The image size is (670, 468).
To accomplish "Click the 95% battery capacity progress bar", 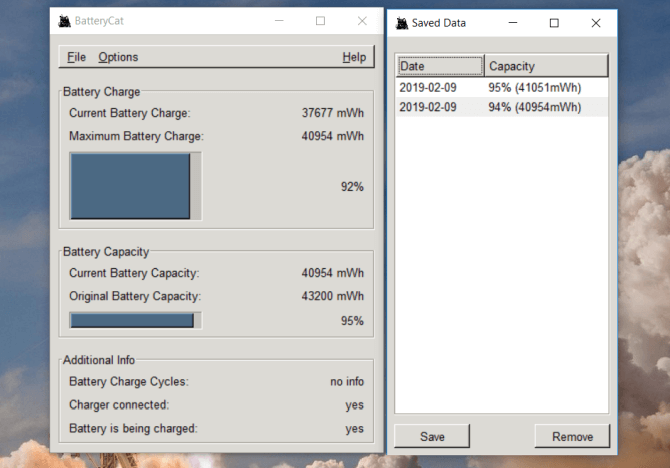I will pos(135,321).
